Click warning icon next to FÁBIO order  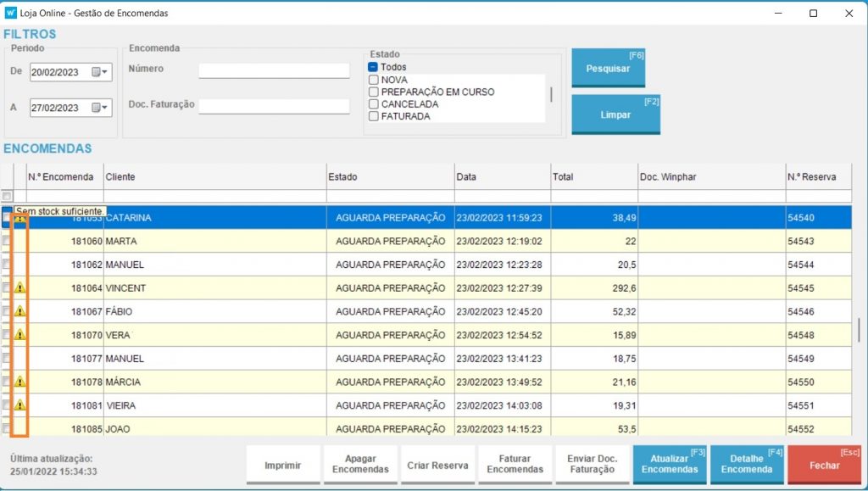(20, 311)
